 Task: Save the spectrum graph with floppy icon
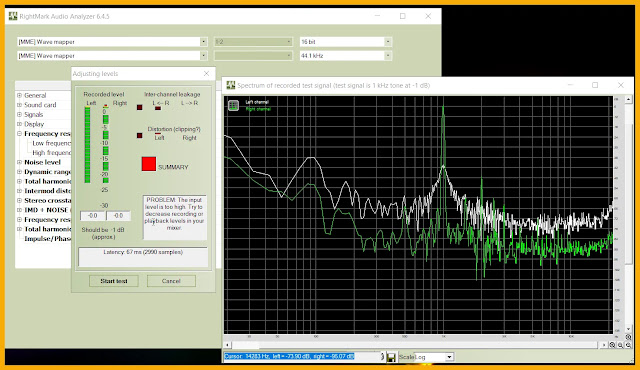click(391, 357)
